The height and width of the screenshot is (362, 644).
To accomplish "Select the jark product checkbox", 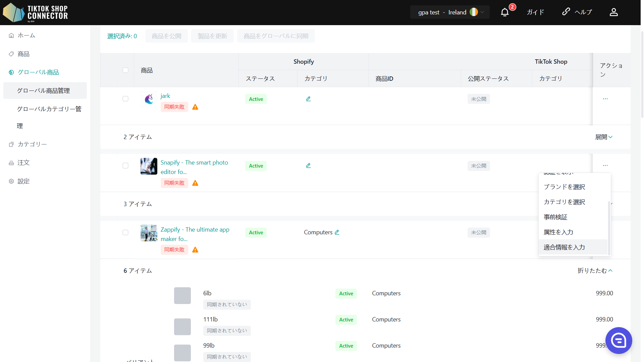I will coord(125,99).
